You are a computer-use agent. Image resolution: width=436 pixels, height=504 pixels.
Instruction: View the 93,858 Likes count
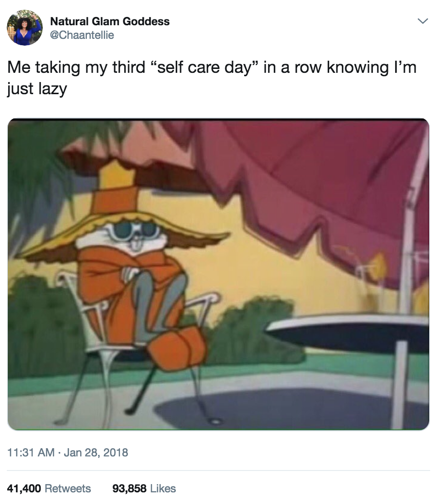144,488
